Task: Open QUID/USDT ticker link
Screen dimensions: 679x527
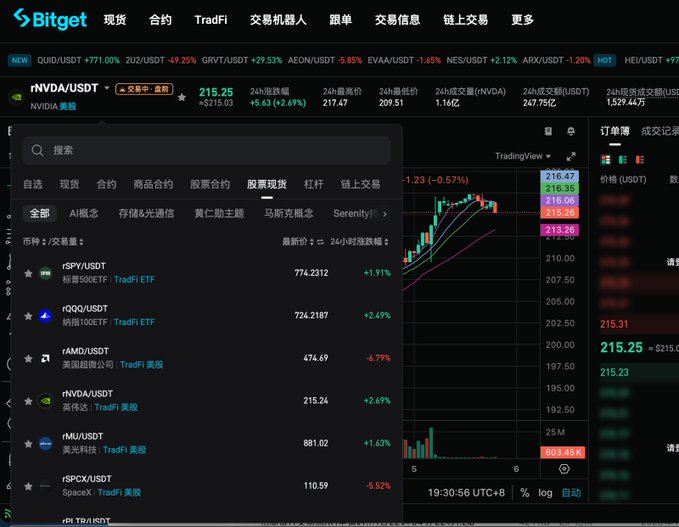Action: pos(78,60)
